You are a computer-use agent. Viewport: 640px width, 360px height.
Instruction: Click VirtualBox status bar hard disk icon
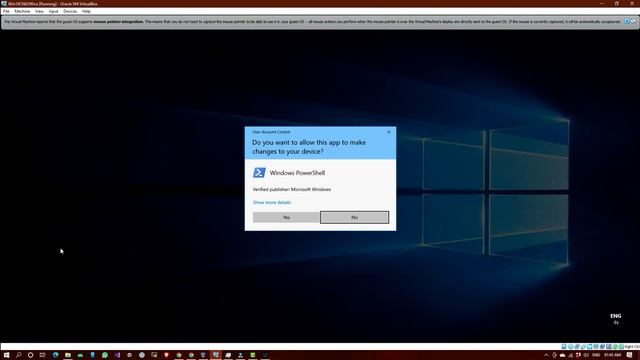tap(564, 347)
